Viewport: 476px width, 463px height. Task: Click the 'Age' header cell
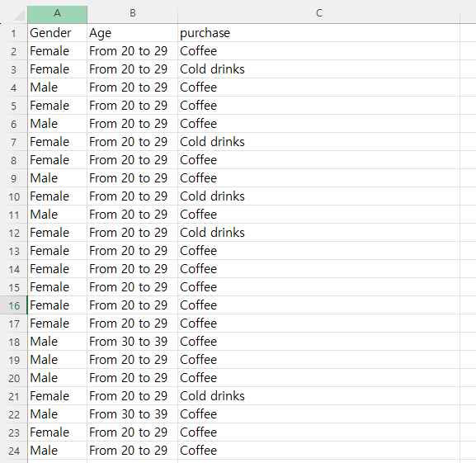pyautogui.click(x=132, y=33)
